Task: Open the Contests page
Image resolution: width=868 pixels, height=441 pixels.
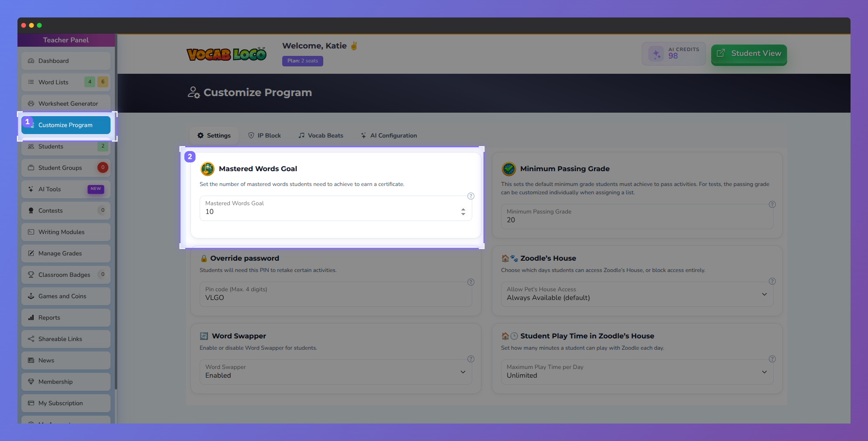Action: (66, 210)
